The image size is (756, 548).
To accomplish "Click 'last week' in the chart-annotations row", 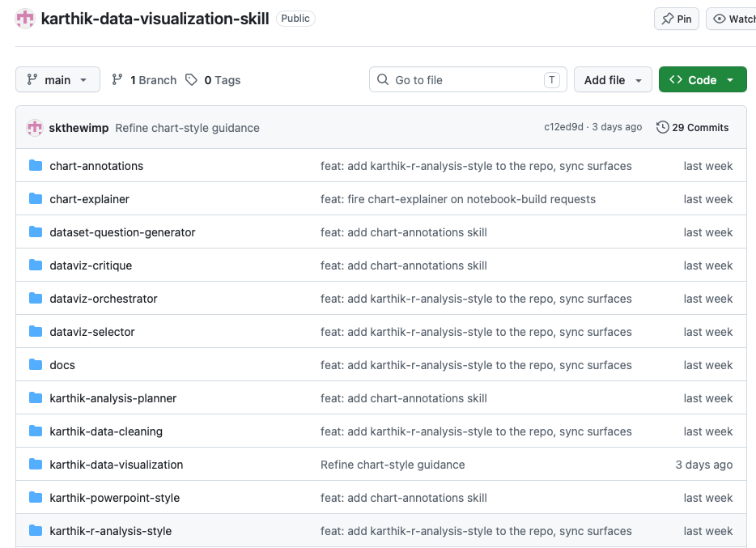I will [x=707, y=166].
